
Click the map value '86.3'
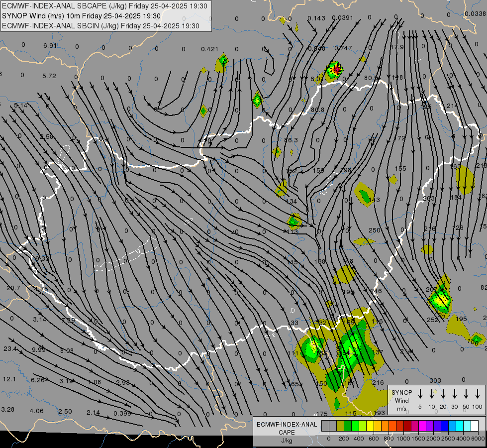[291, 140]
